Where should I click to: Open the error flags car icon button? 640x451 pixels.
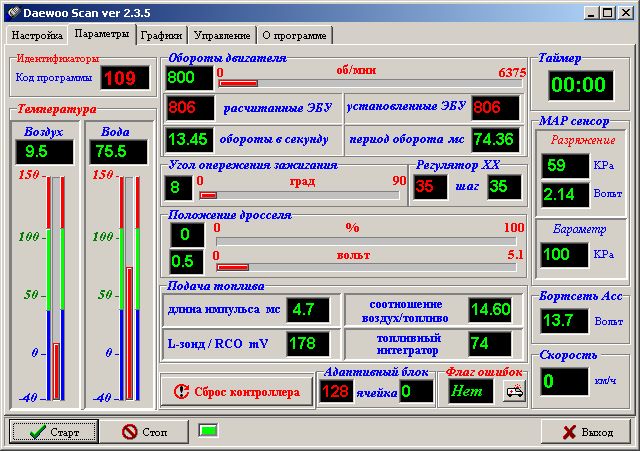pos(513,392)
